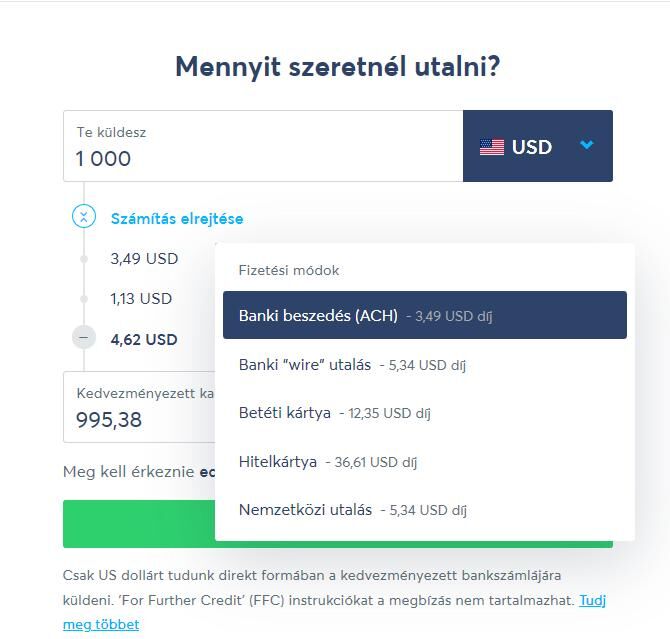Click the Kedvezményezett kap amount field
Viewport: 670px width, 639px height.
click(x=139, y=407)
